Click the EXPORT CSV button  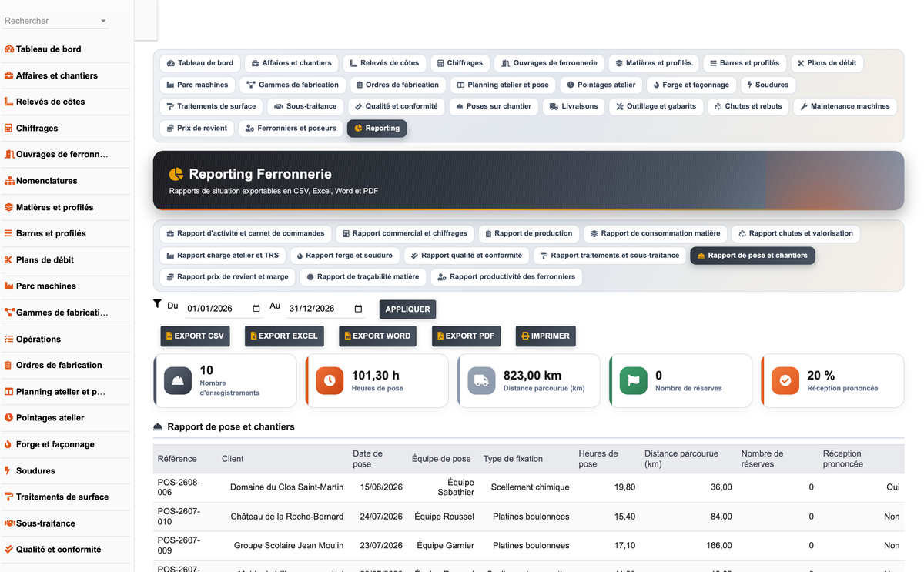[x=193, y=336]
